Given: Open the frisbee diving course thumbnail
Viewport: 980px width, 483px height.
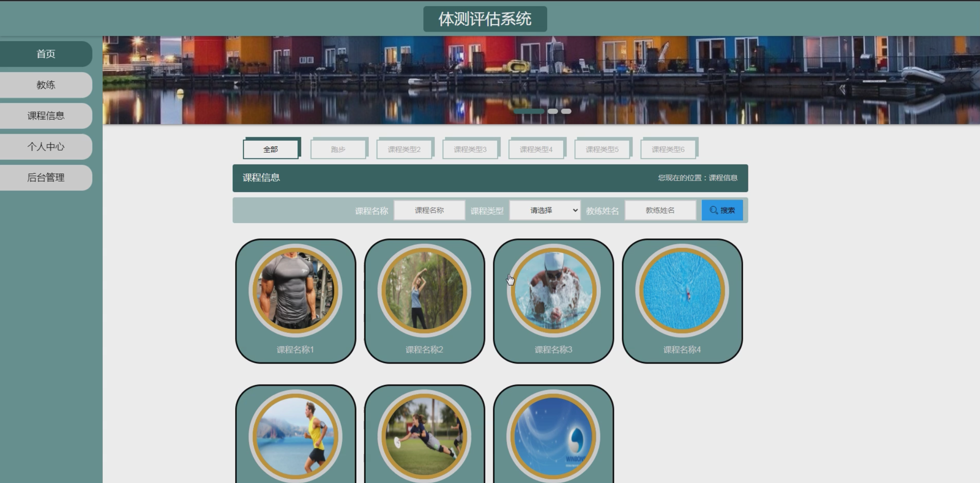Looking at the screenshot, I should coord(424,436).
